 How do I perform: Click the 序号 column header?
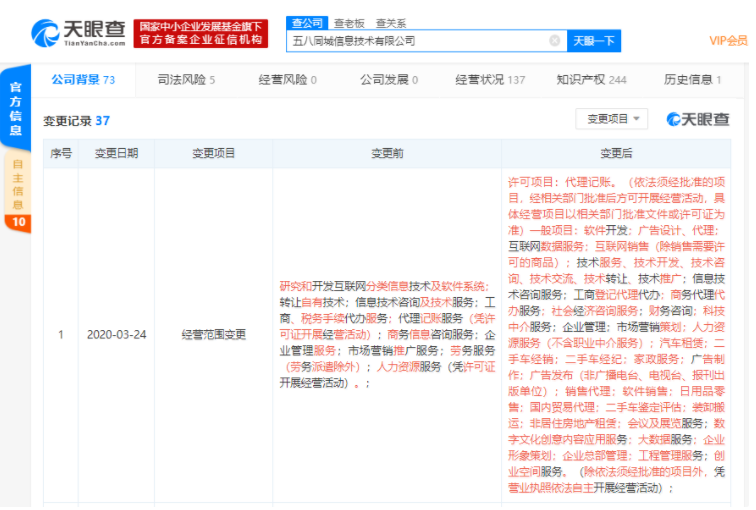pos(61,153)
